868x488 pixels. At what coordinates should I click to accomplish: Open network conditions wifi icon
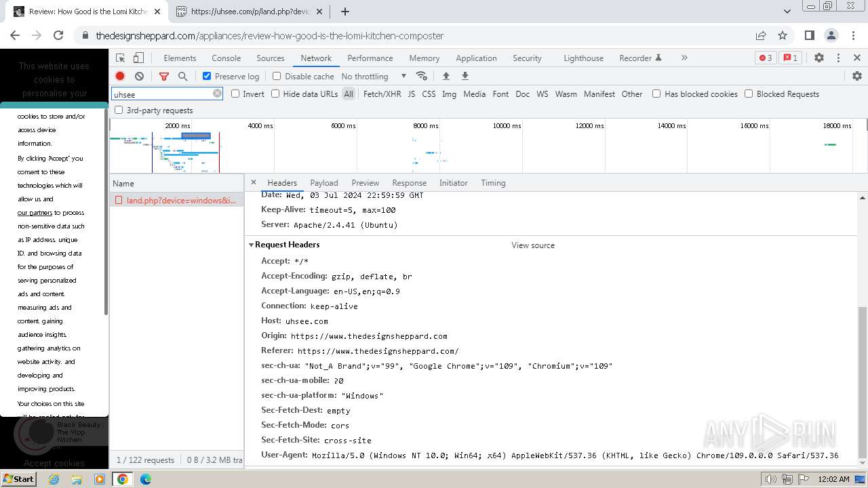(x=422, y=76)
